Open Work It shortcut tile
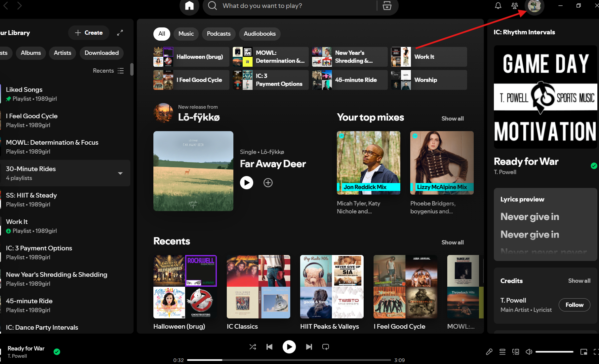 [429, 57]
